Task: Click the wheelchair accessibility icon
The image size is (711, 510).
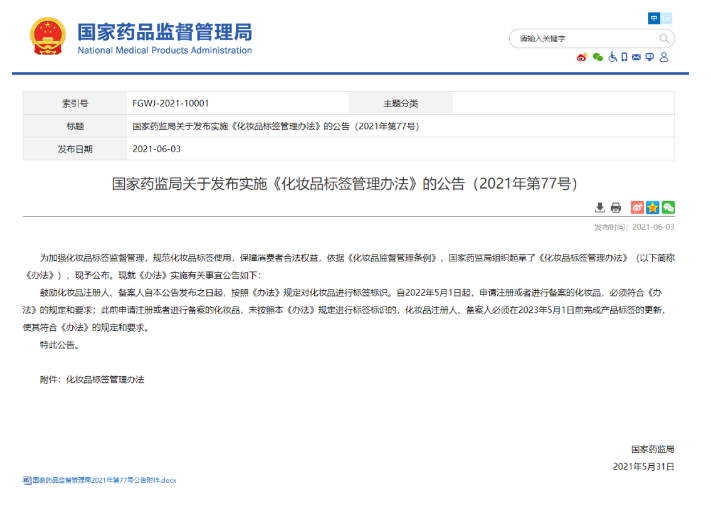Action: click(x=611, y=57)
